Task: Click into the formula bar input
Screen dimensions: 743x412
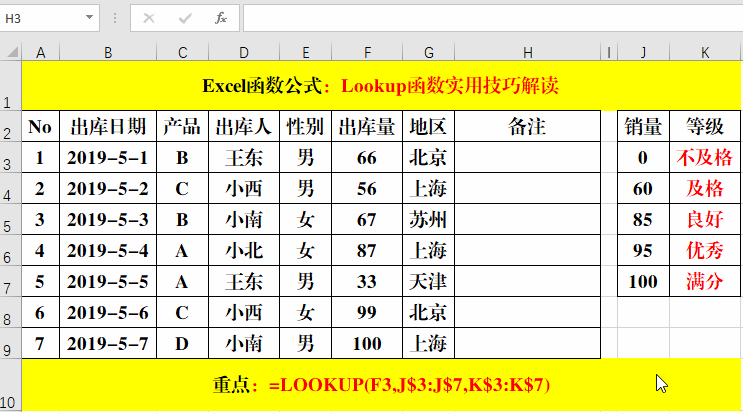Action: 493,18
